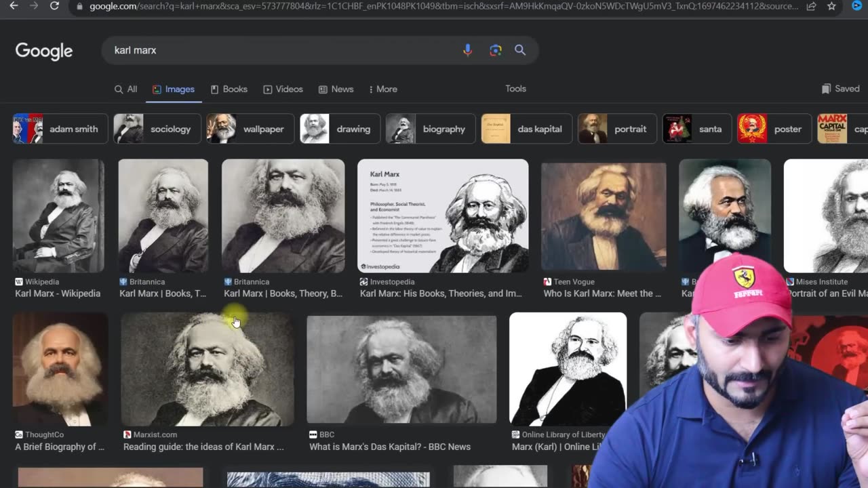Click the magnifier search button
Viewport: 868px width, 488px height.
520,50
